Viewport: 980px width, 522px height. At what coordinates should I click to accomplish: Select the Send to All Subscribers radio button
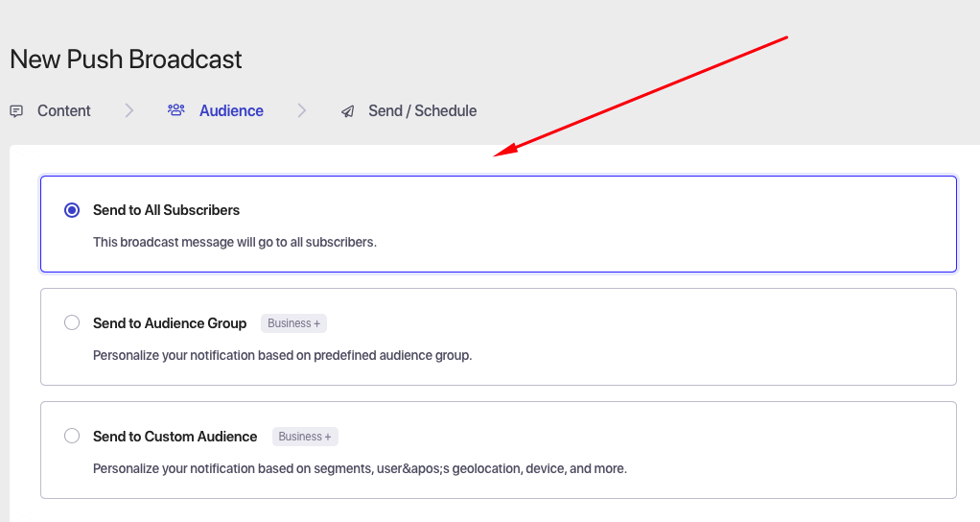click(72, 210)
